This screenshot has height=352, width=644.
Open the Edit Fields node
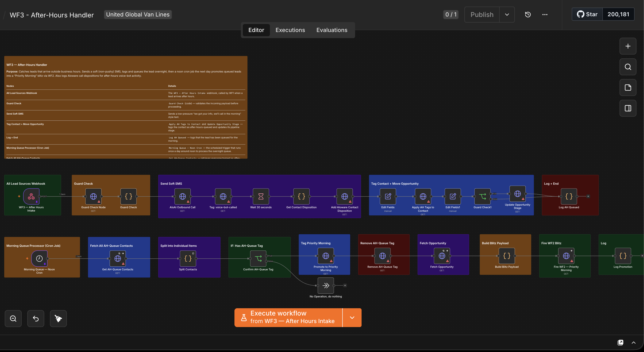388,196
